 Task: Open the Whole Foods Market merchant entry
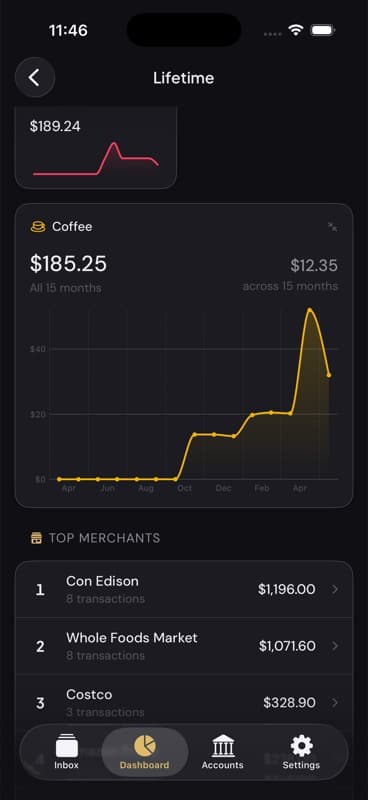click(184, 646)
